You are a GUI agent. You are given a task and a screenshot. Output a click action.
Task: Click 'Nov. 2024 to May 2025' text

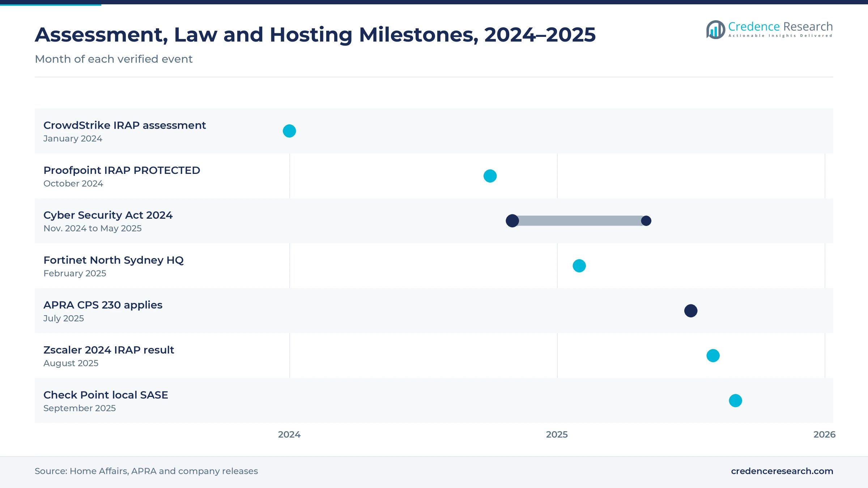point(92,228)
